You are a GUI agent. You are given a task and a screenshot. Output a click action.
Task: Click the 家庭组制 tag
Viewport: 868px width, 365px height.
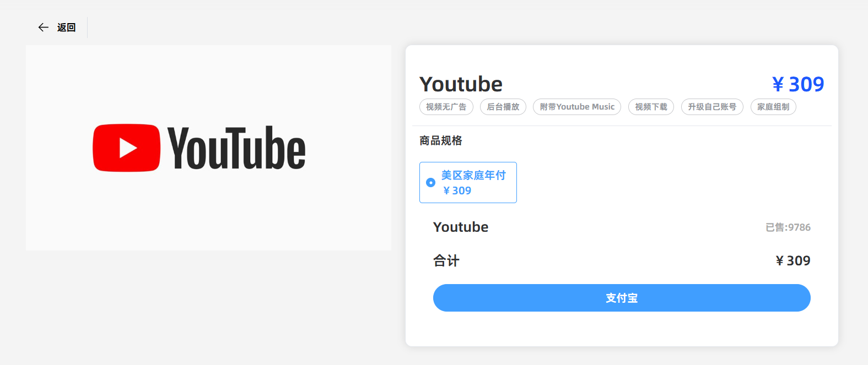coord(773,107)
